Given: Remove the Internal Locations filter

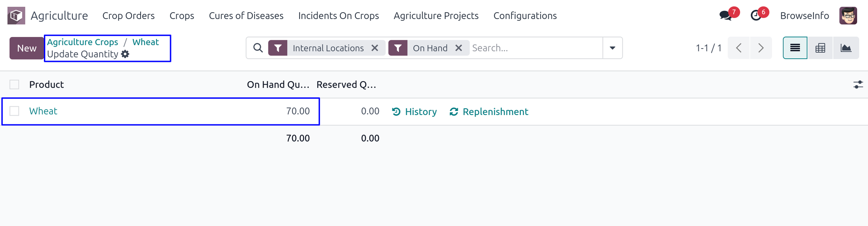Looking at the screenshot, I should (375, 48).
